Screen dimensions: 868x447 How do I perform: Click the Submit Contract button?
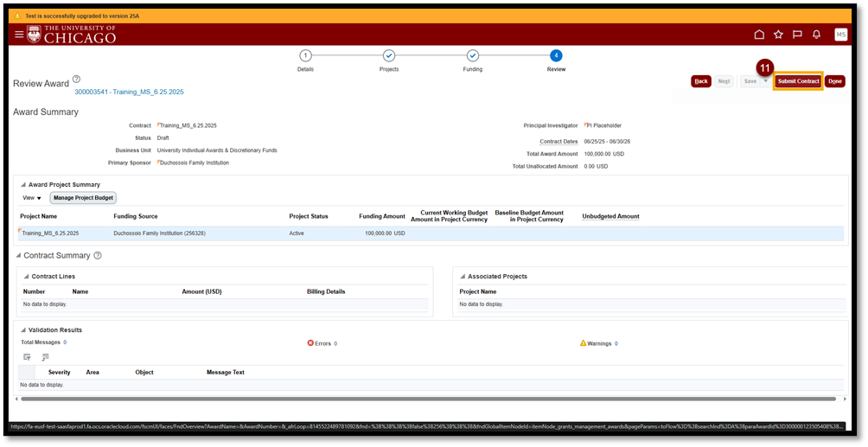point(797,81)
